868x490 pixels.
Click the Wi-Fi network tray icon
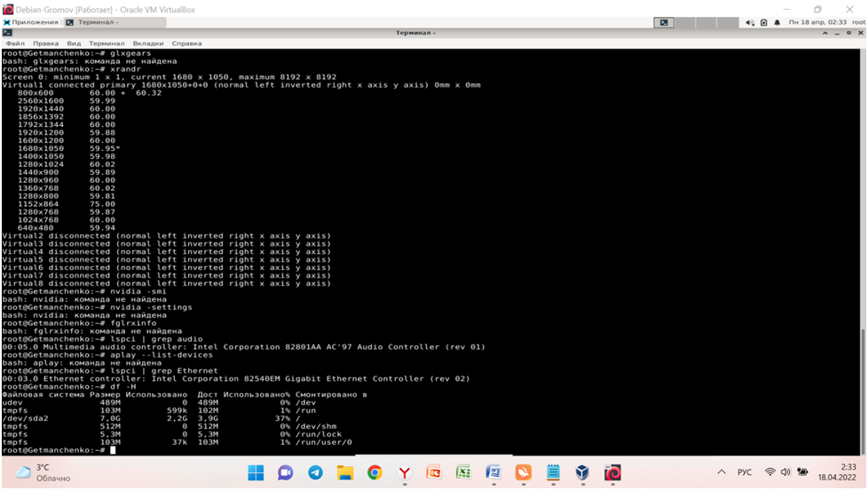click(770, 472)
